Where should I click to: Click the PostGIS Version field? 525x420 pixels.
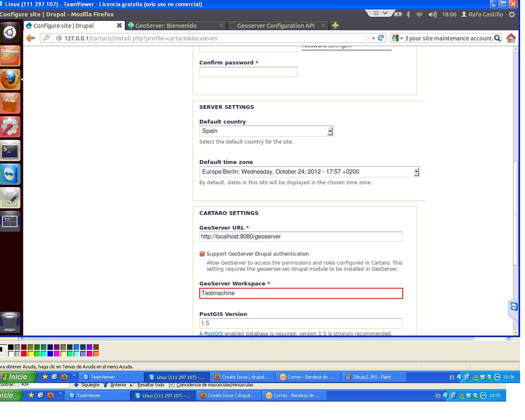[301, 323]
